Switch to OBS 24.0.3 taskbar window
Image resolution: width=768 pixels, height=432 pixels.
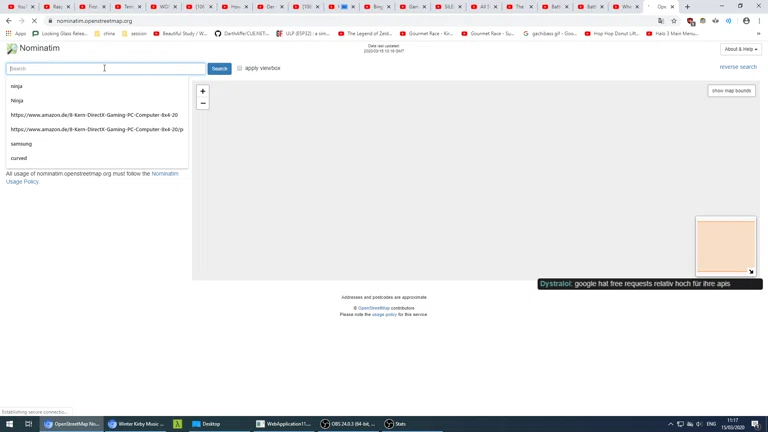click(348, 424)
